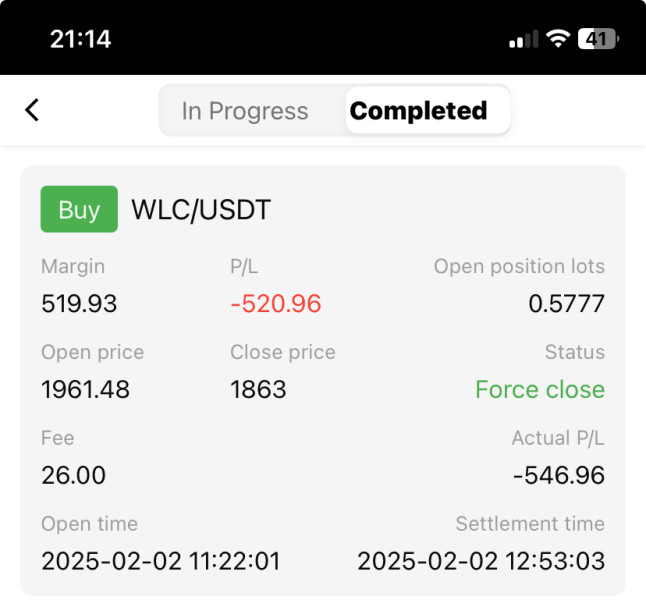
Task: Tap the 21:14 clock in status bar
Action: pos(80,39)
